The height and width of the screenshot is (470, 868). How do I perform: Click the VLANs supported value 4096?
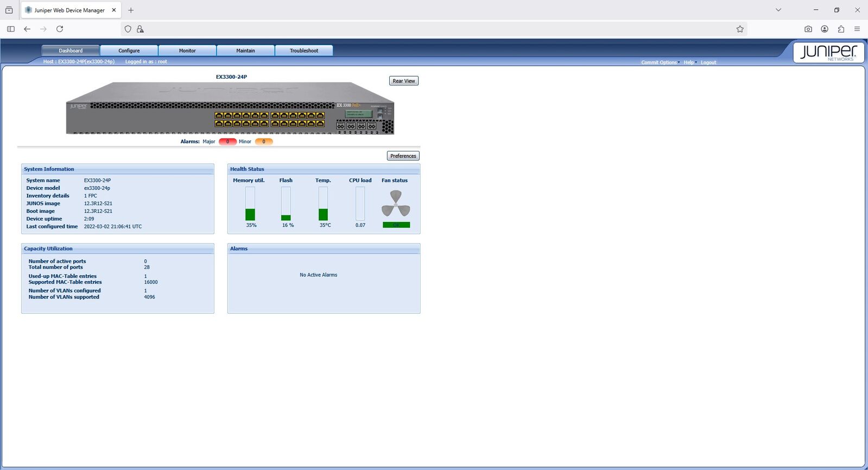coord(149,297)
